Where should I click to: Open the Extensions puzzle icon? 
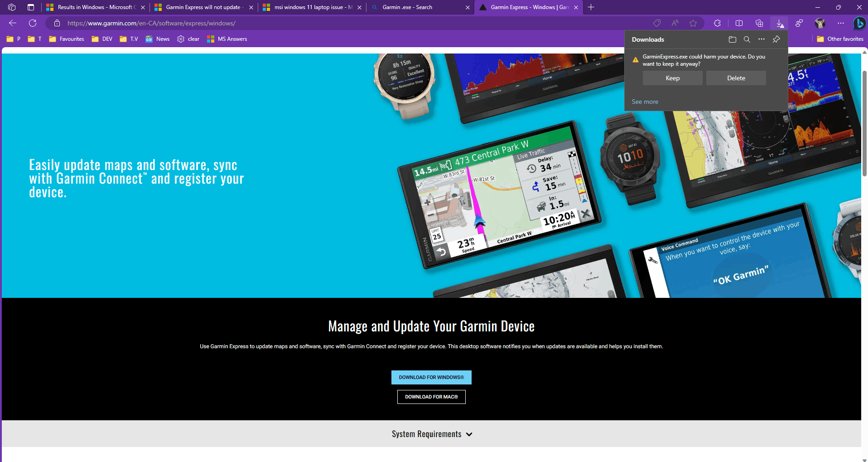[717, 23]
